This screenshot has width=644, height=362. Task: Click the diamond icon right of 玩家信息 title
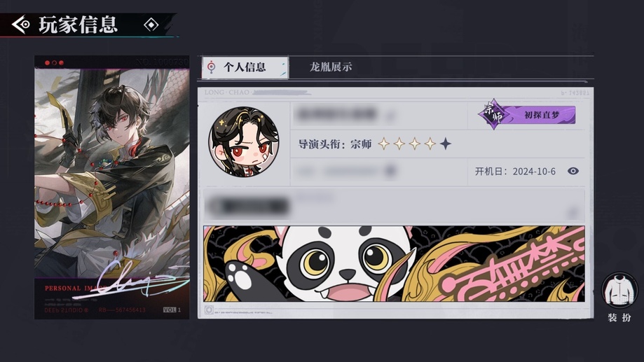[151, 25]
